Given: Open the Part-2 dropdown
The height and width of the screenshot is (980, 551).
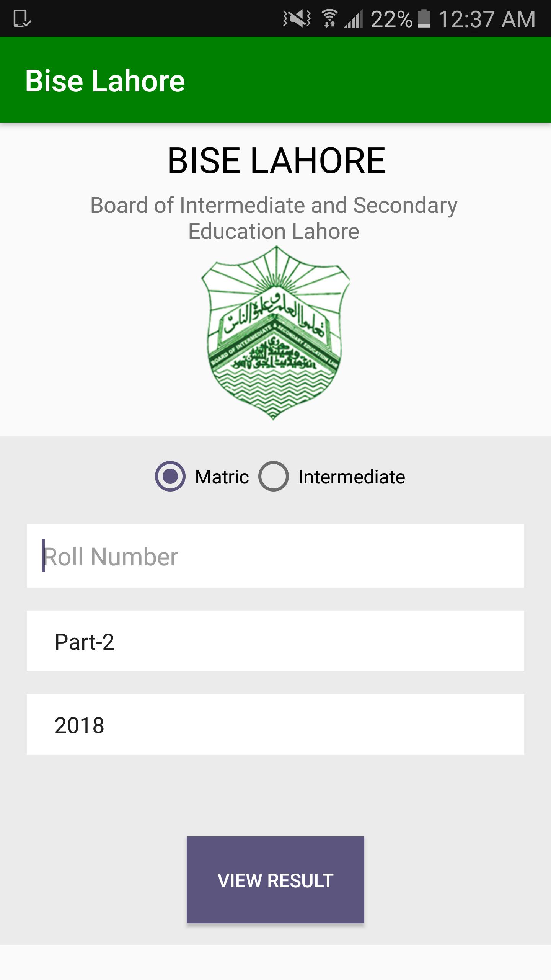Looking at the screenshot, I should (275, 641).
